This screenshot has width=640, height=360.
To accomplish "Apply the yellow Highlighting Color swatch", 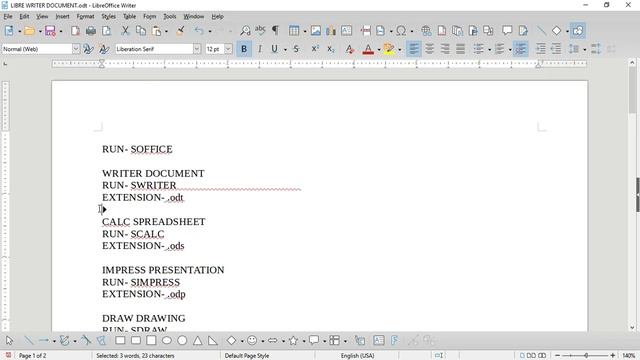I will pos(389,49).
